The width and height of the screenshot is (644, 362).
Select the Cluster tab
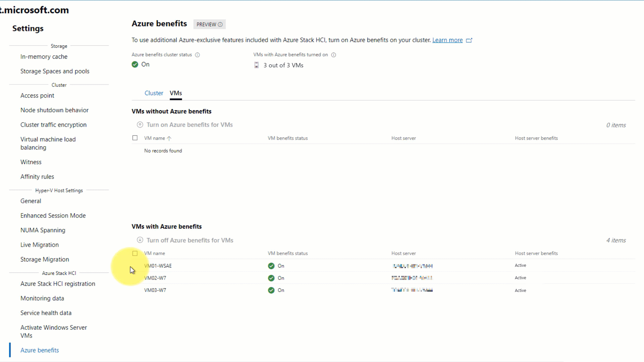click(x=154, y=93)
